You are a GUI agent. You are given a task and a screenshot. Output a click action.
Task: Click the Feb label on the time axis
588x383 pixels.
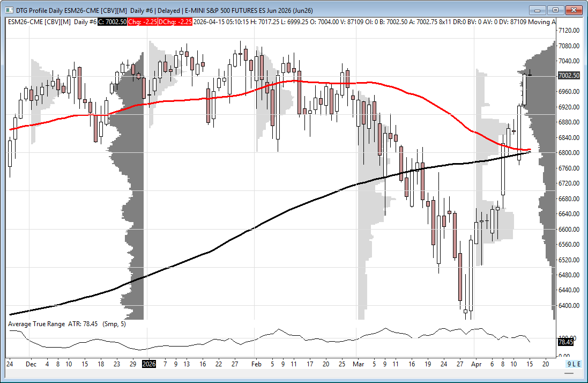[x=256, y=364]
